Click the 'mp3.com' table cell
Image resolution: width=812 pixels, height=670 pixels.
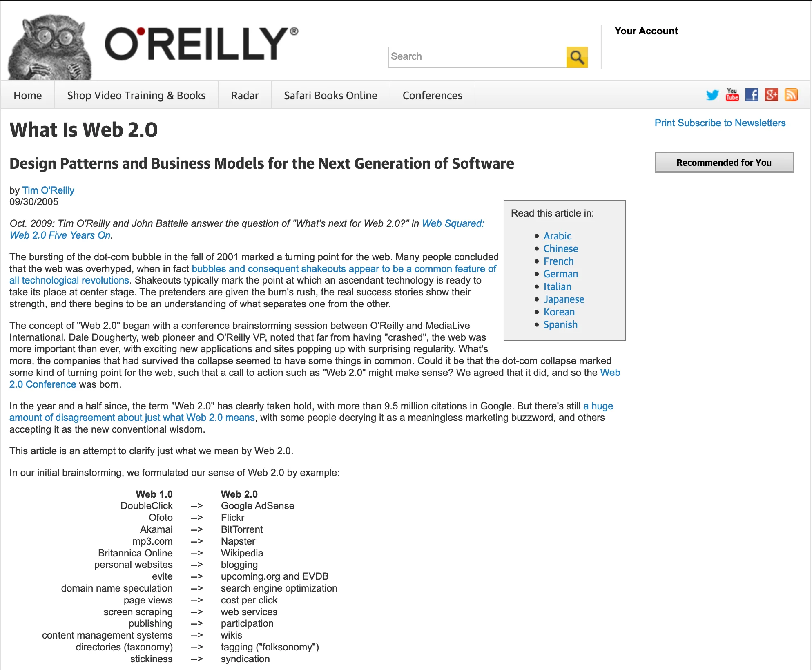coord(152,541)
